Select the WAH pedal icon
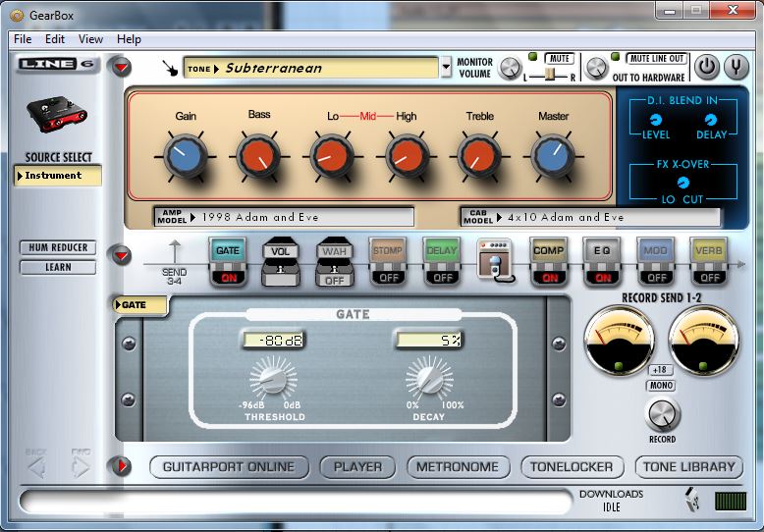This screenshot has width=764, height=532. (334, 262)
